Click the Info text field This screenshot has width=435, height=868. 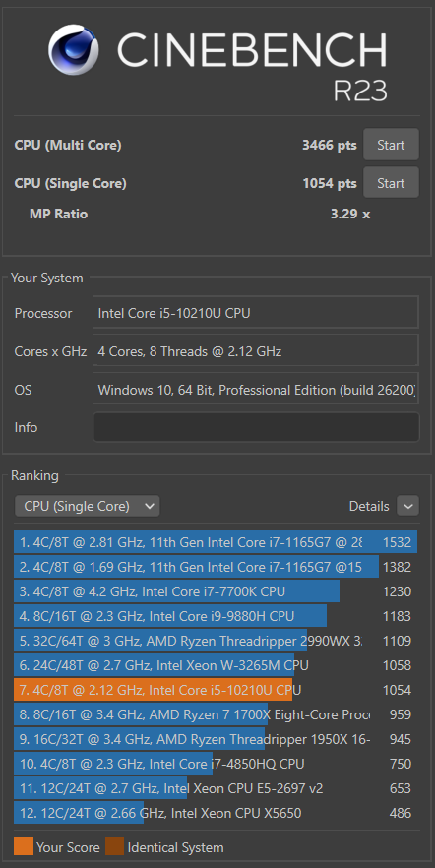[256, 427]
